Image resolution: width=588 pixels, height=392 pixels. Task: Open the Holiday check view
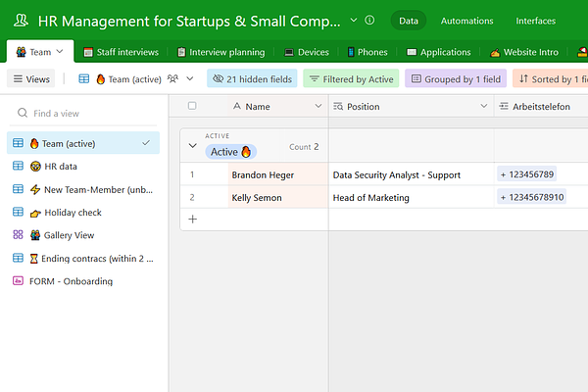83,213
